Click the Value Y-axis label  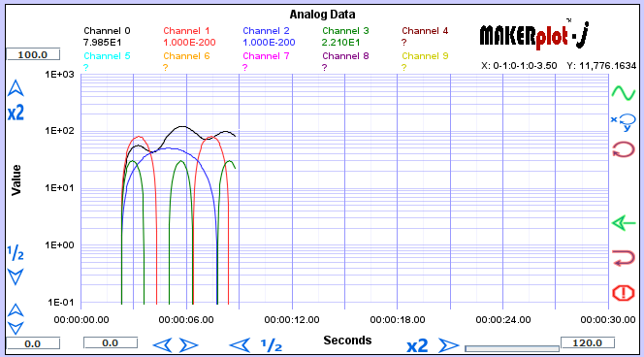(16, 179)
